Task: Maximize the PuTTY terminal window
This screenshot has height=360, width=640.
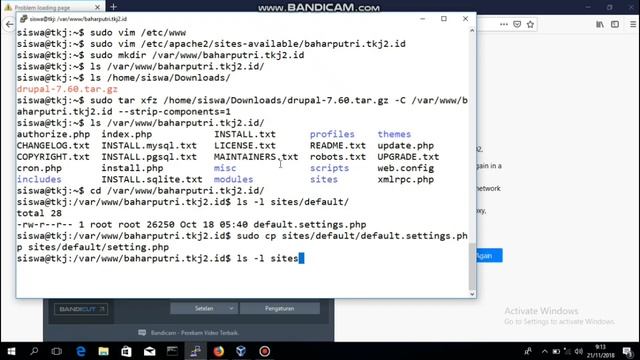Action: point(444,19)
